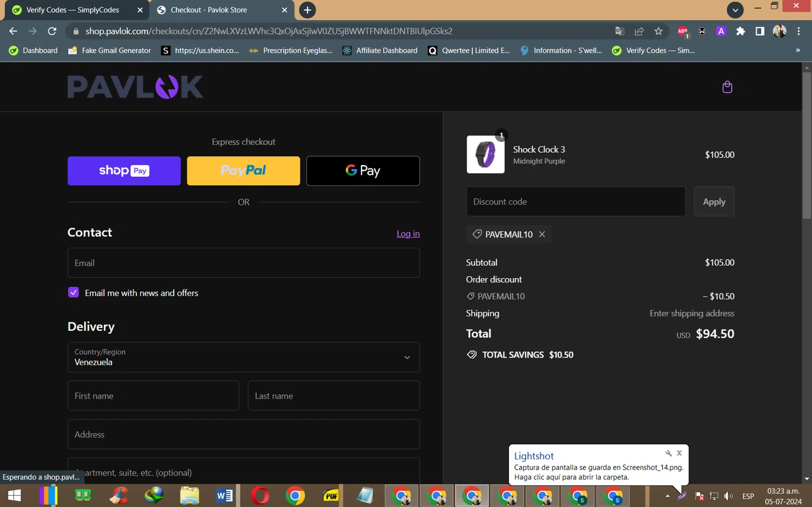Viewport: 812px width, 507px height.
Task: Open File Explorer from the taskbar
Action: click(x=189, y=496)
